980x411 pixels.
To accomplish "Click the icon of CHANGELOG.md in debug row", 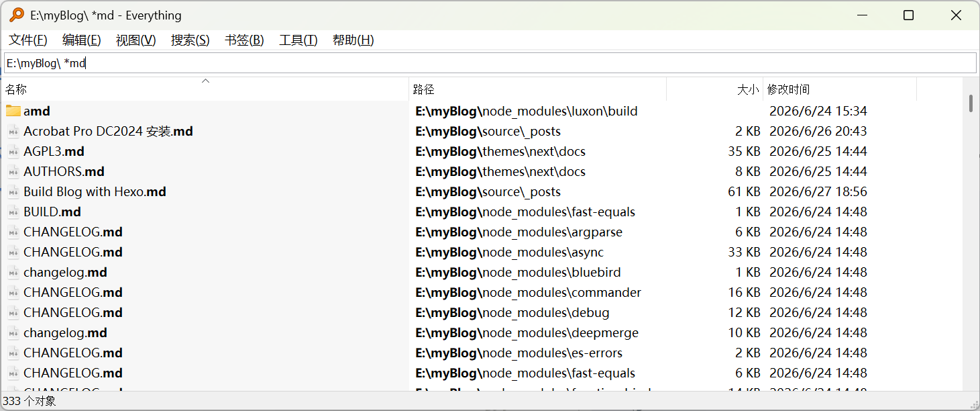I will coord(13,312).
